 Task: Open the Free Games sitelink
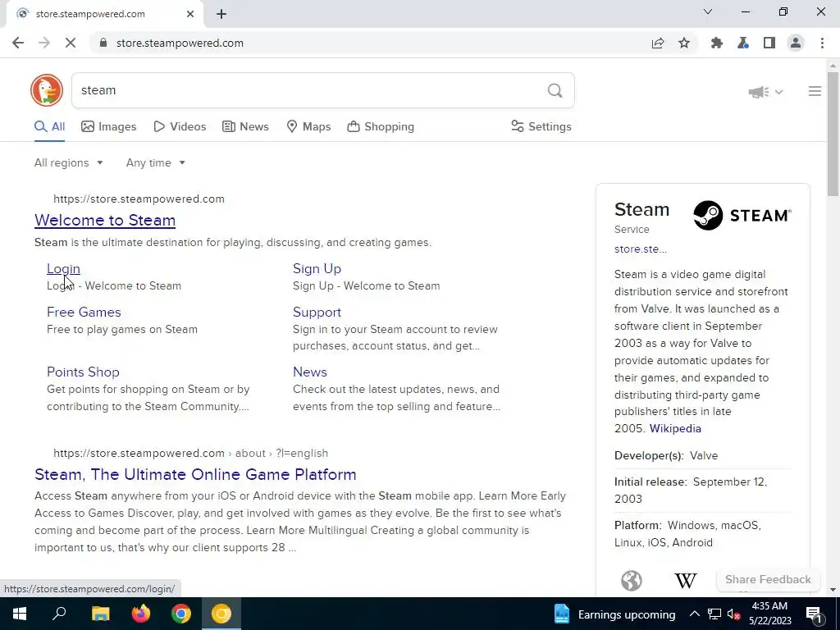coord(84,313)
